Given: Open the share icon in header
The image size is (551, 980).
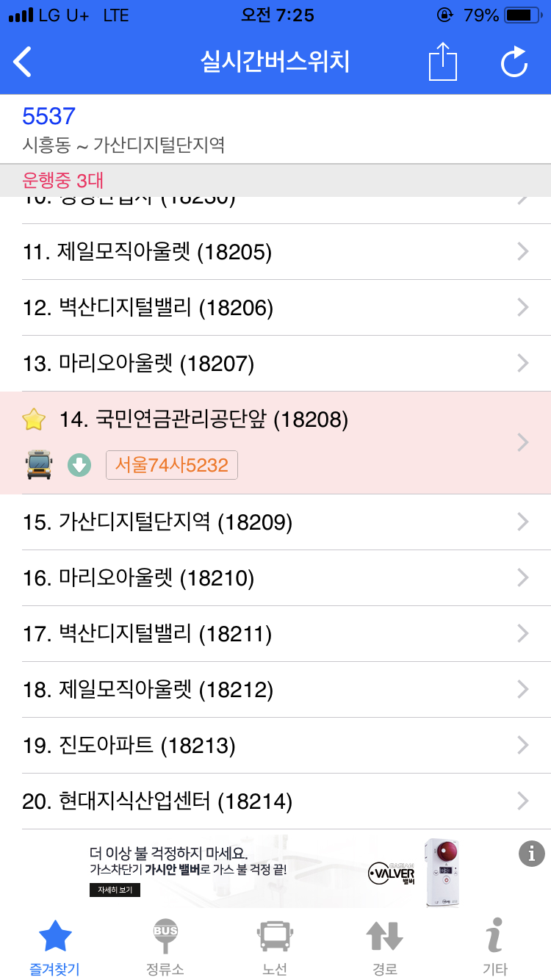Looking at the screenshot, I should (442, 62).
